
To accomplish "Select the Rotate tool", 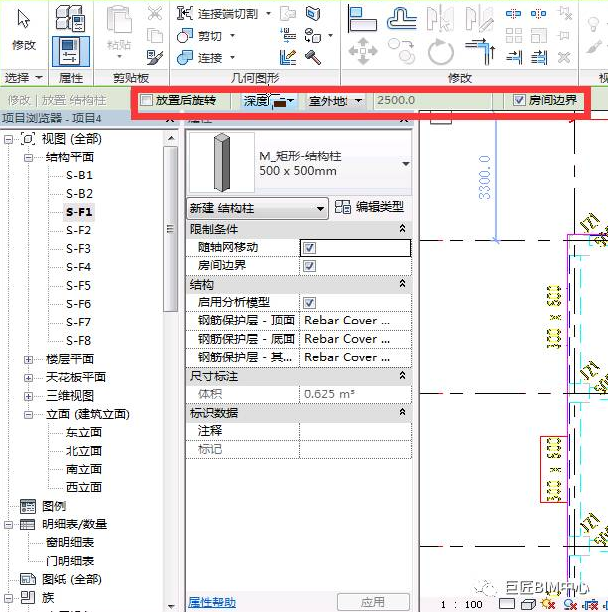I will pos(441,51).
